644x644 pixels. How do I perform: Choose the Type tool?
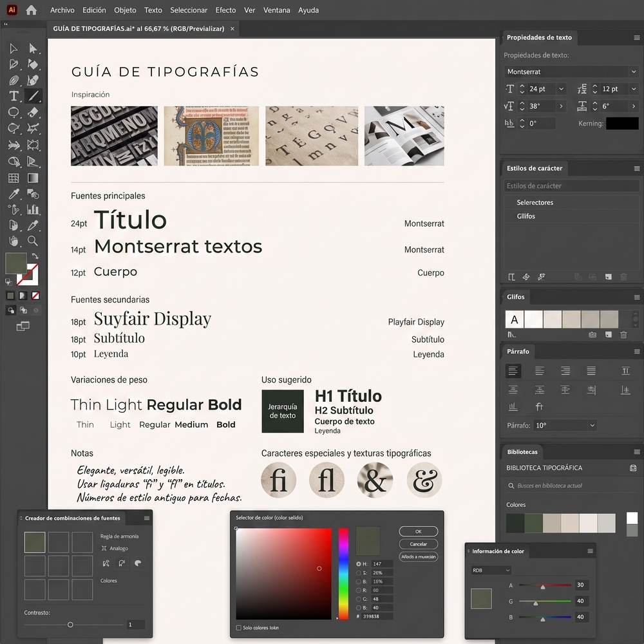pos(14,96)
